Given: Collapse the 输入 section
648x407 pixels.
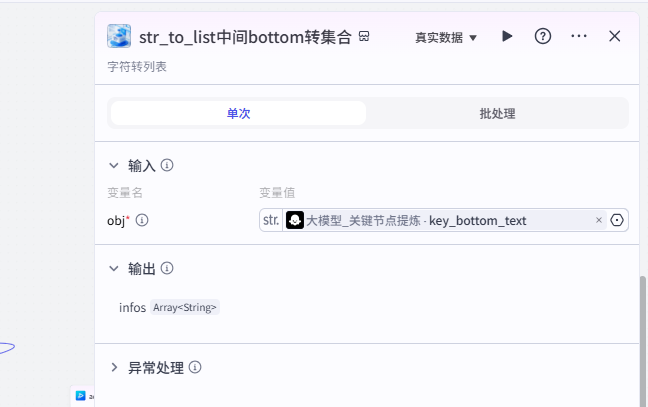Looking at the screenshot, I should tap(114, 165).
